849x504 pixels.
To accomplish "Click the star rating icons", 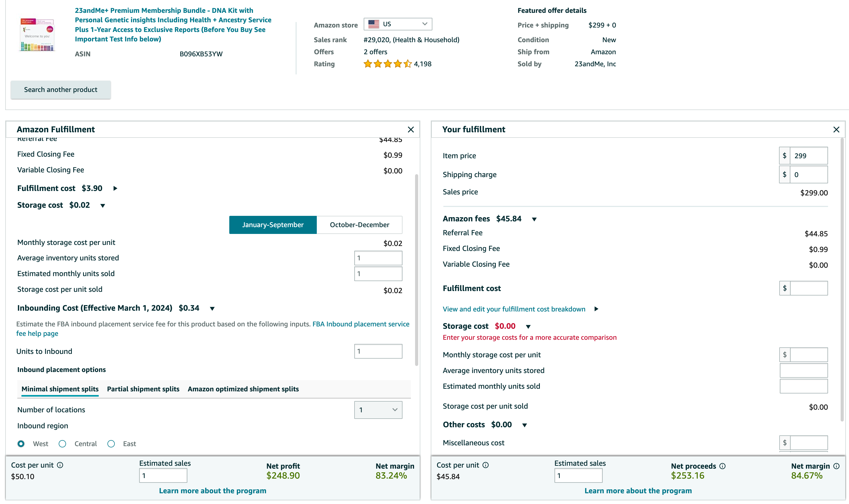I will point(387,64).
